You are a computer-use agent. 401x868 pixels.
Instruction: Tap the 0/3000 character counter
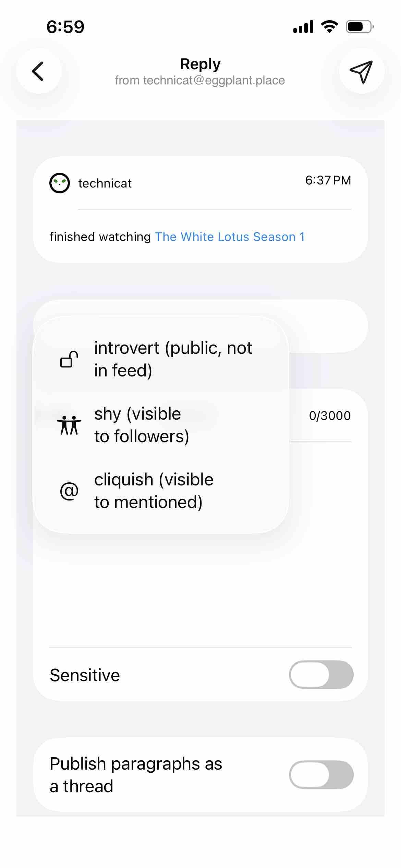coord(330,416)
